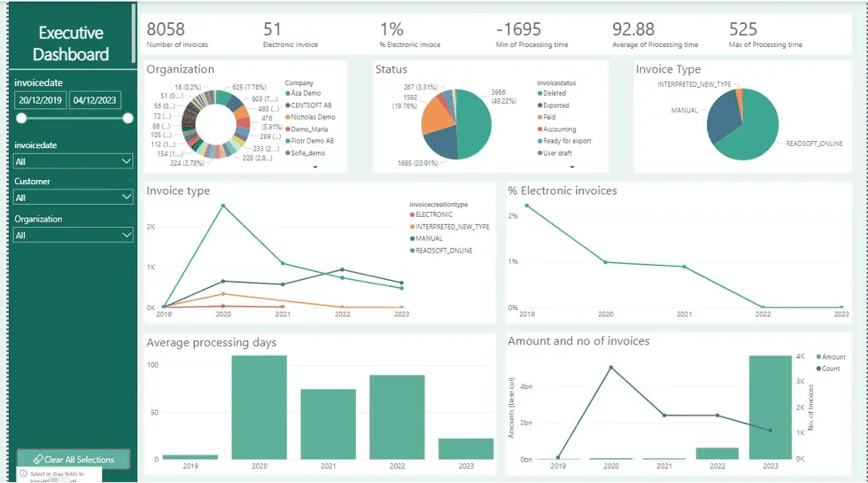The image size is (868, 483).
Task: Click the left handle of the date range slider
Action: pyautogui.click(x=20, y=117)
